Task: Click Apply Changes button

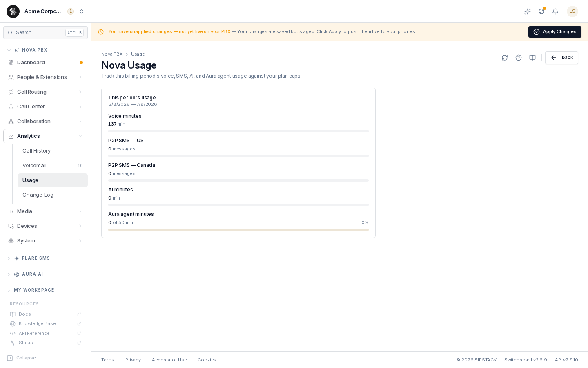Action: (555, 32)
